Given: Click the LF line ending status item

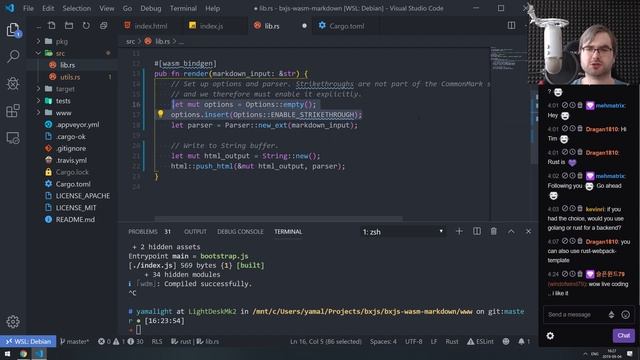Looking at the screenshot, I should tap(434, 341).
